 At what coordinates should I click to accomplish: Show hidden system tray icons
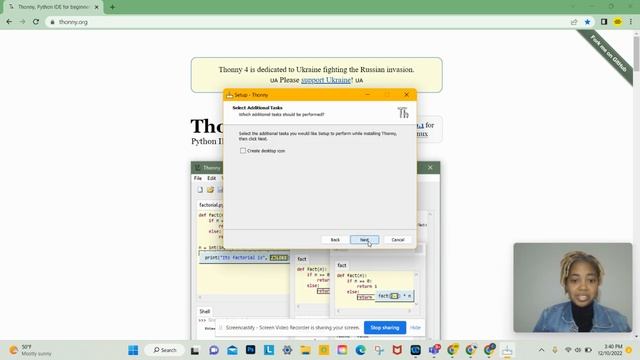click(x=541, y=350)
